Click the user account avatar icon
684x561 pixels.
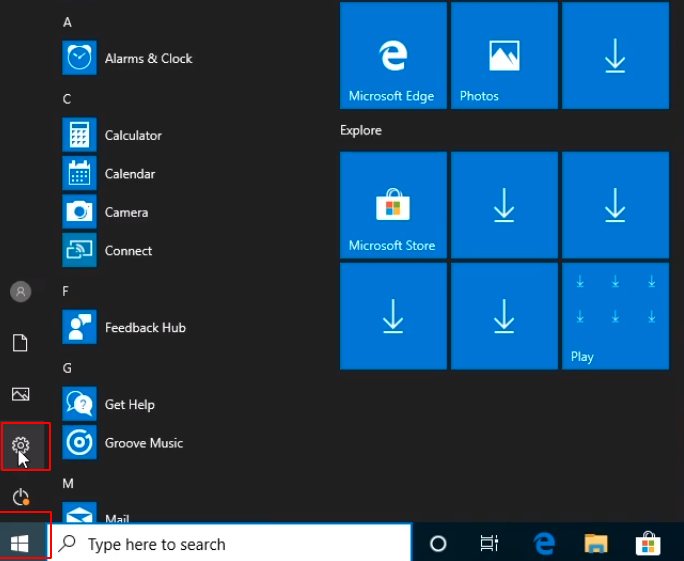[21, 291]
